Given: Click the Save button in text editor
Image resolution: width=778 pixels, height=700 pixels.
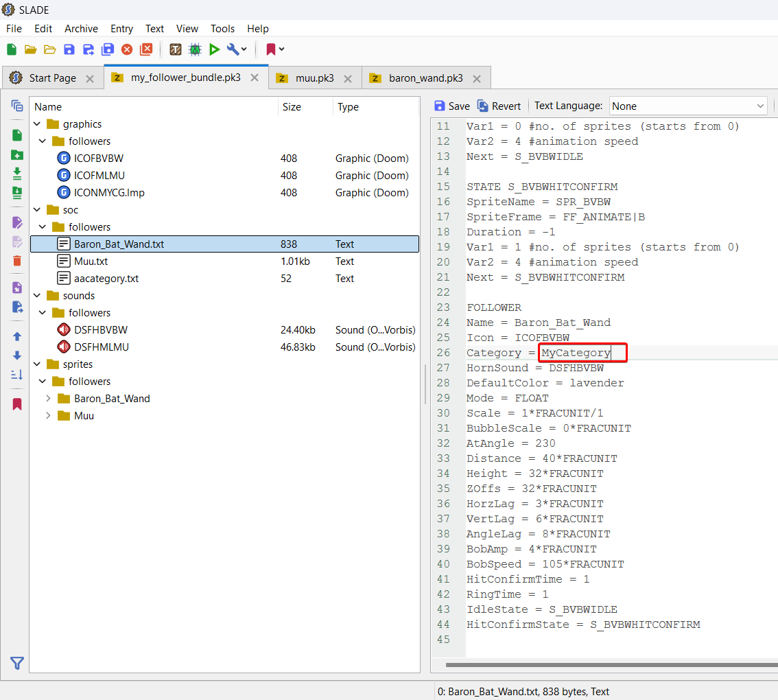Looking at the screenshot, I should 451,106.
